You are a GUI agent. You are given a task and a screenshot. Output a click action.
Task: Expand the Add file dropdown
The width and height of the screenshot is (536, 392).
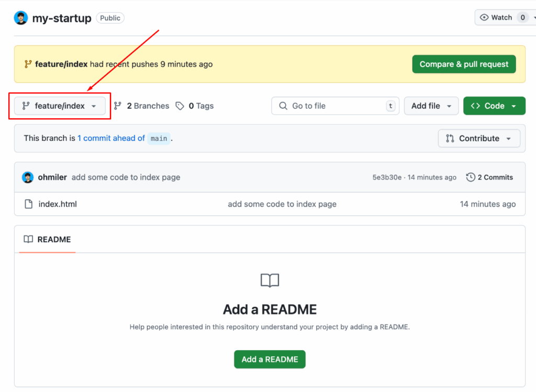431,106
